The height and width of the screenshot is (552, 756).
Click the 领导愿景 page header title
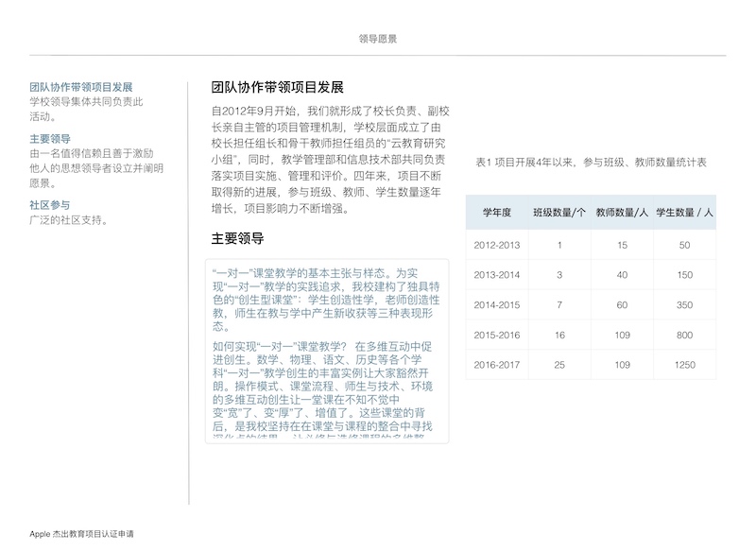point(378,40)
